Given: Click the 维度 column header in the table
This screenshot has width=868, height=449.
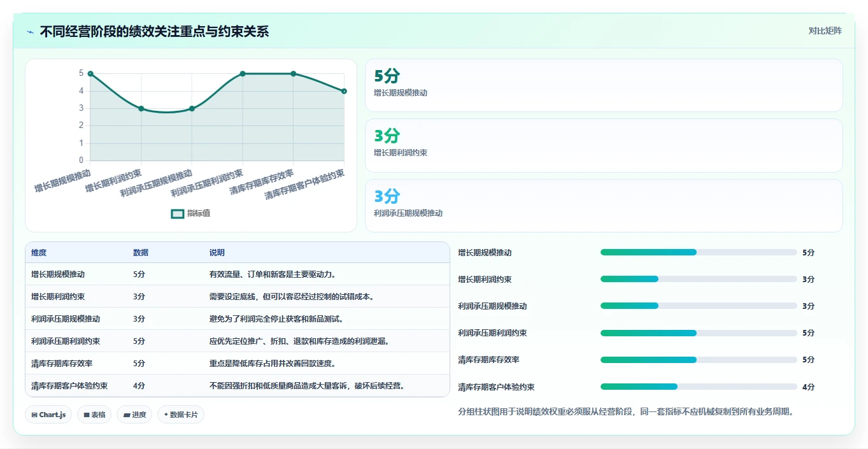Looking at the screenshot, I should (x=39, y=253).
